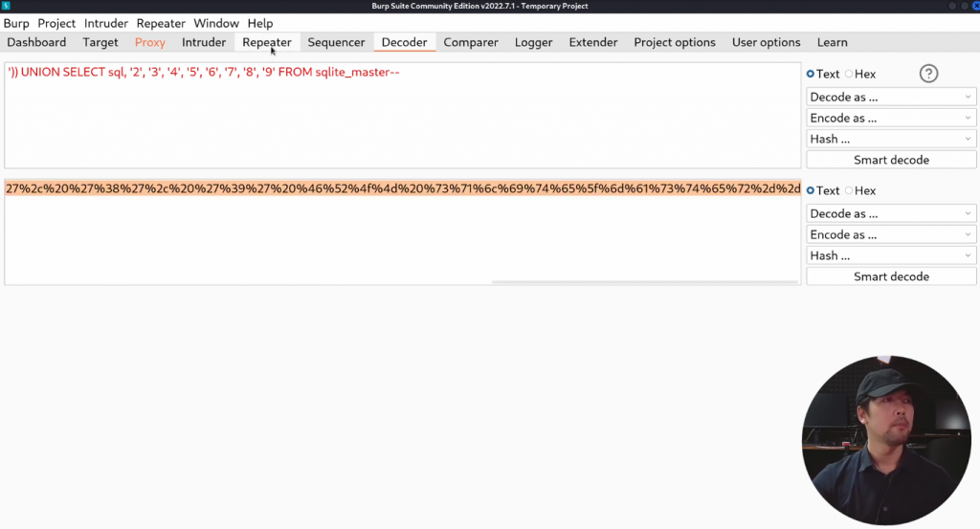Switch to the Comparer tab
This screenshot has width=980, height=529.
click(471, 42)
